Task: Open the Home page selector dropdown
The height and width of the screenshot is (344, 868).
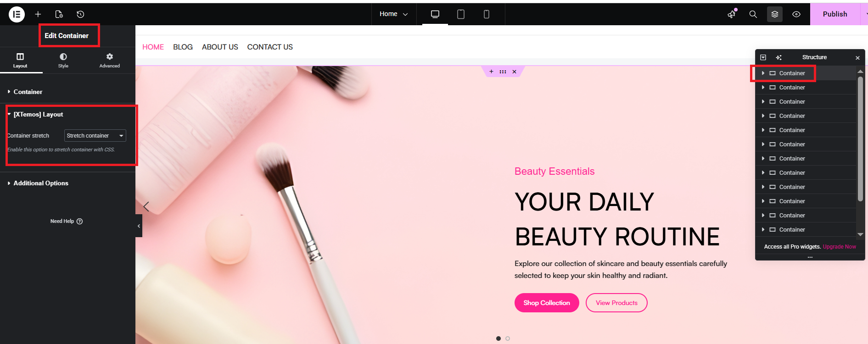Action: click(394, 14)
